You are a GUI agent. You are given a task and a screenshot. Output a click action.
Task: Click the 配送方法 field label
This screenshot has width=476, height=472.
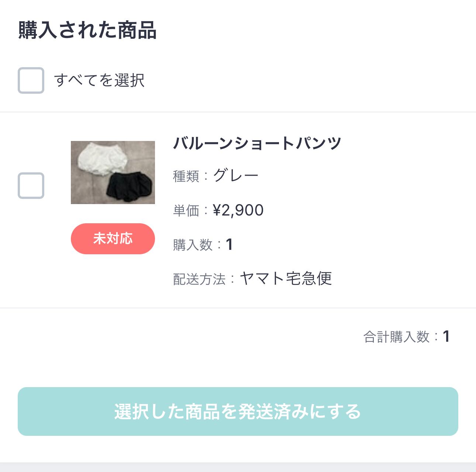tap(199, 279)
